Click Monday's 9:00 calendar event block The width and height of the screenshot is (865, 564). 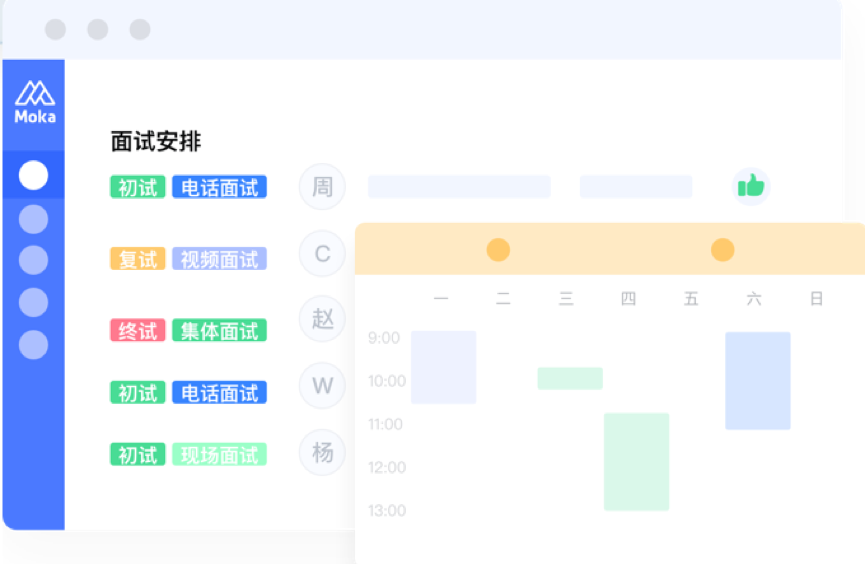pyautogui.click(x=444, y=368)
